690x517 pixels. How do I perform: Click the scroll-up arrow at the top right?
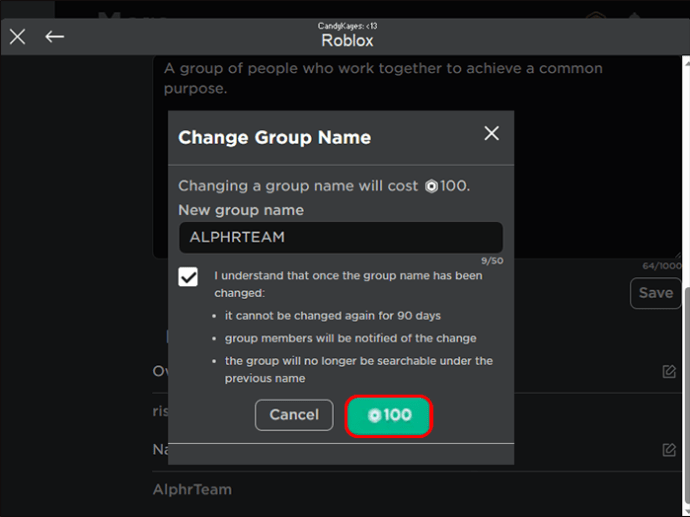(x=686, y=62)
